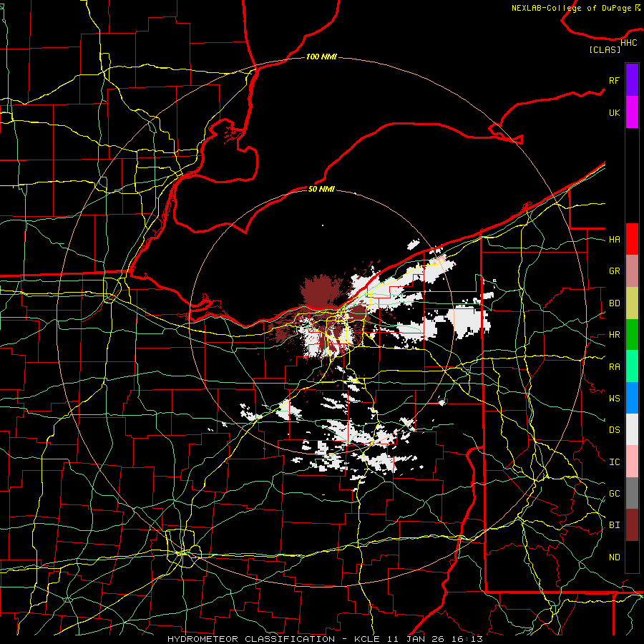Viewport: 644px width, 644px height.
Task: Click the BI brown legend swatch
Action: (632, 525)
